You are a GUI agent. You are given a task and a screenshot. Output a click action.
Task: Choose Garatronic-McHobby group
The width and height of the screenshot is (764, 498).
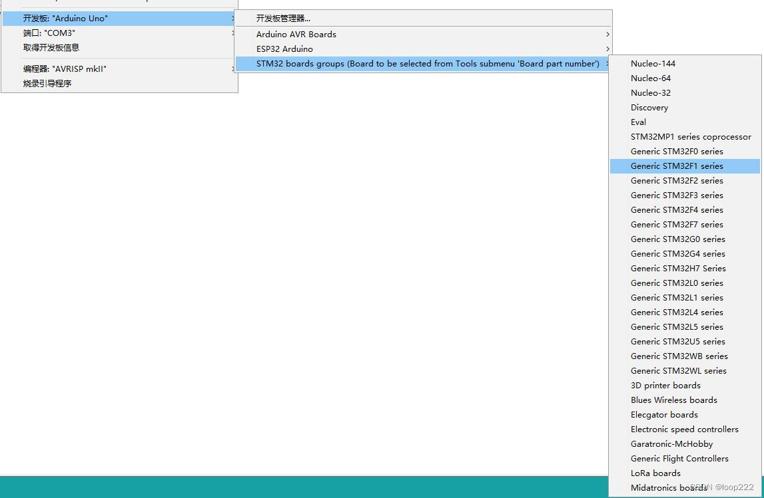pos(685,444)
